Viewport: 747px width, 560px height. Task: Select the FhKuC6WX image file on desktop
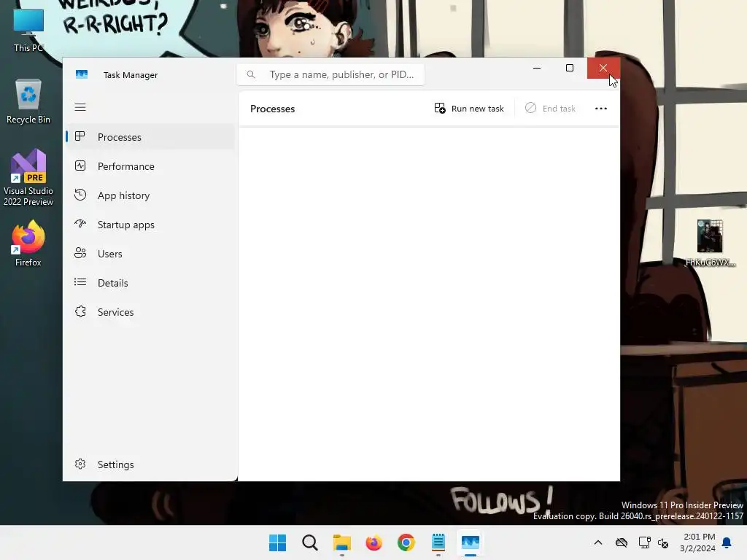710,243
